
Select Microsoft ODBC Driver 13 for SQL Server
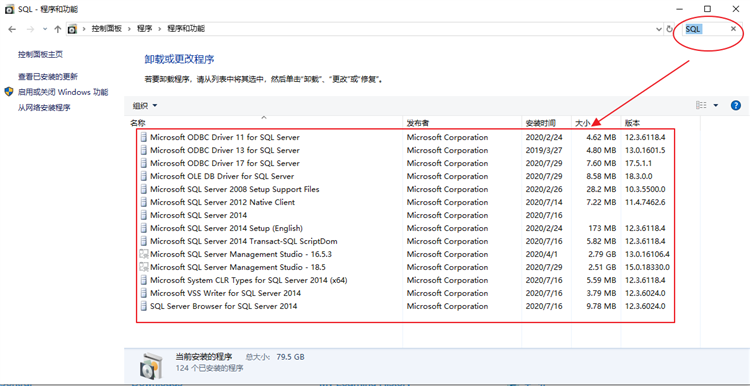(225, 150)
